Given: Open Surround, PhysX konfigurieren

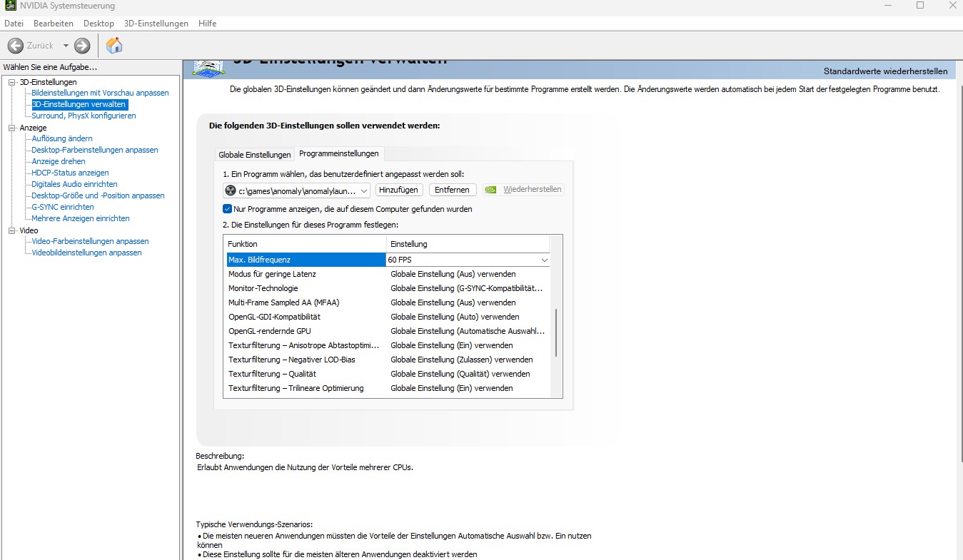Looking at the screenshot, I should 84,116.
